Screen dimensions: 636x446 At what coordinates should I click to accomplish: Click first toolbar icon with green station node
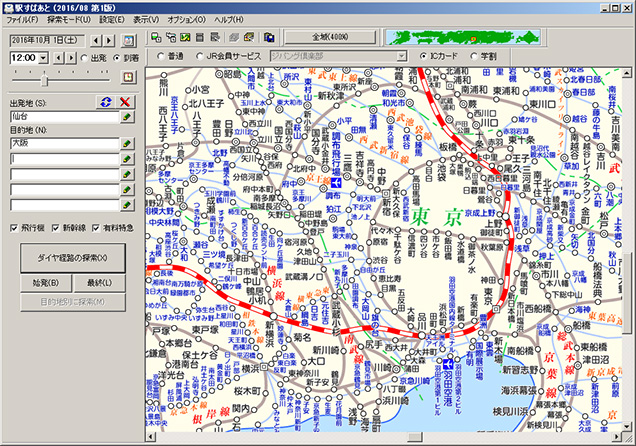(x=156, y=37)
